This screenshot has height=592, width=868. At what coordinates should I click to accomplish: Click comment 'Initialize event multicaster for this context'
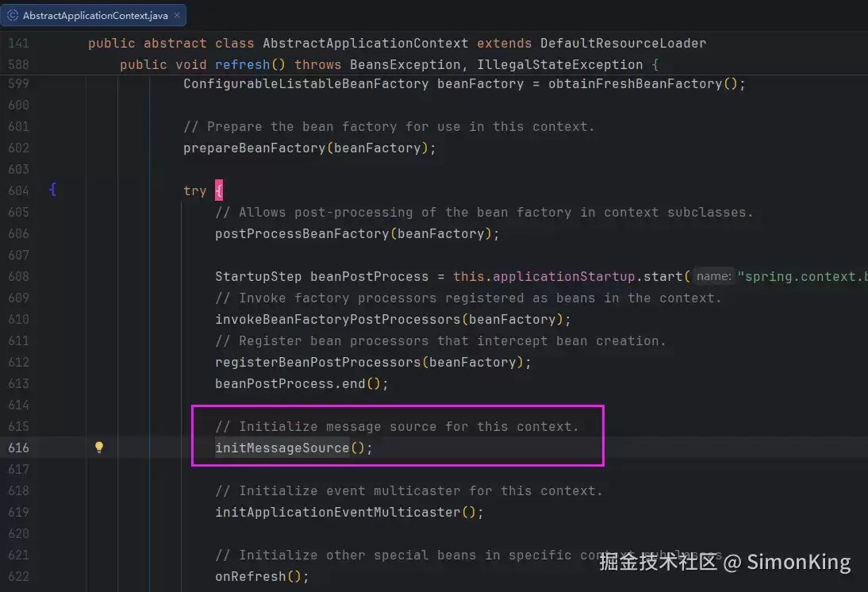point(409,490)
